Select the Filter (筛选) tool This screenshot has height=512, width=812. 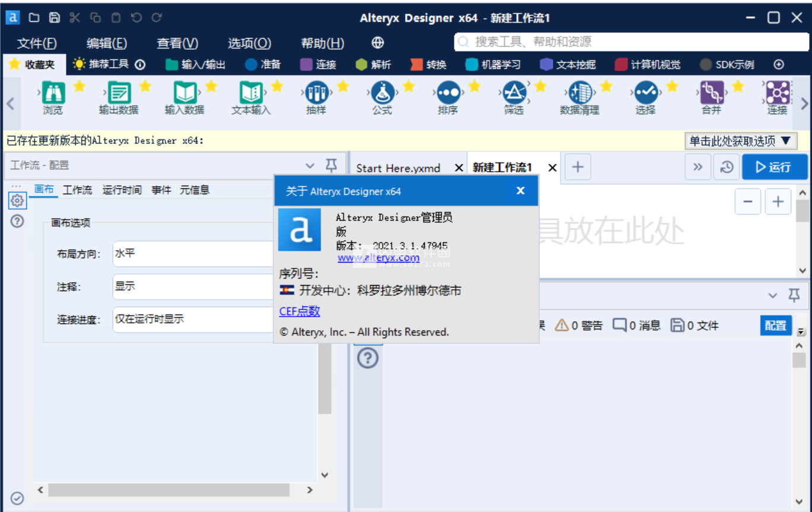click(514, 94)
